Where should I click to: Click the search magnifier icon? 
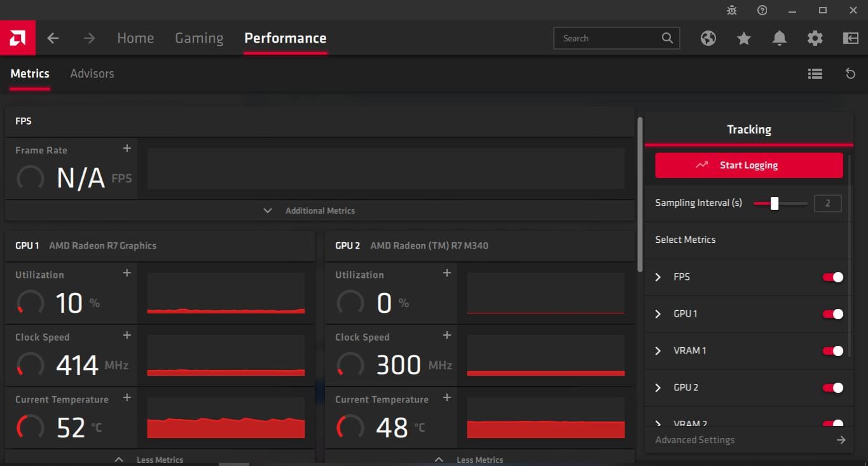667,38
